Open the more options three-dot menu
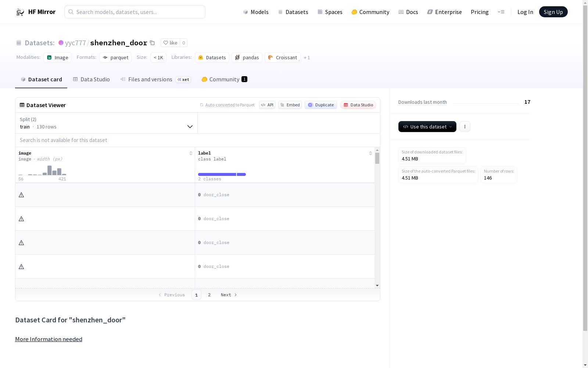 (465, 127)
